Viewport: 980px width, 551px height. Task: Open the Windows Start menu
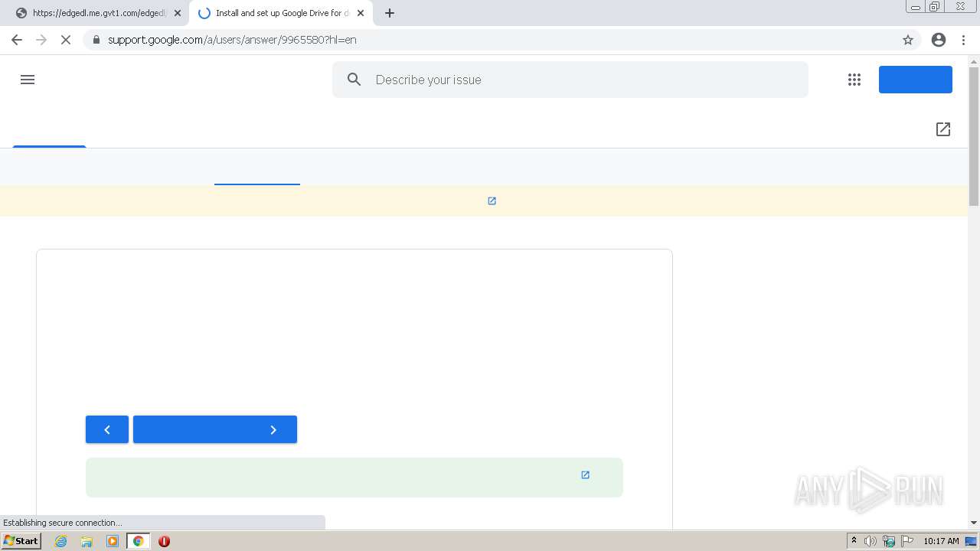coord(21,541)
